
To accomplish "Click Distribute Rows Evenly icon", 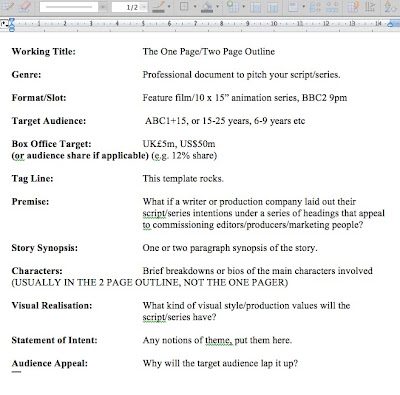I will pos(315,7).
